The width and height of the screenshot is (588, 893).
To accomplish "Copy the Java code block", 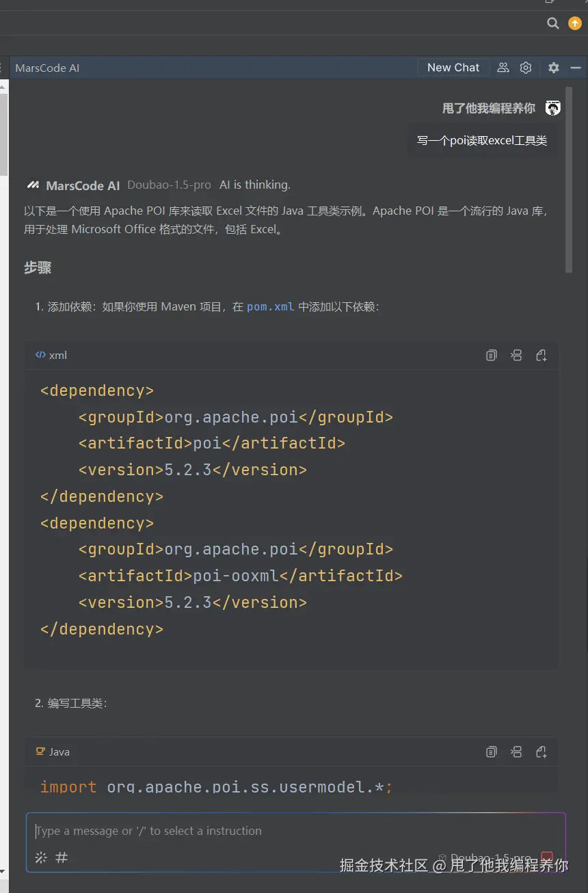I will click(x=491, y=752).
